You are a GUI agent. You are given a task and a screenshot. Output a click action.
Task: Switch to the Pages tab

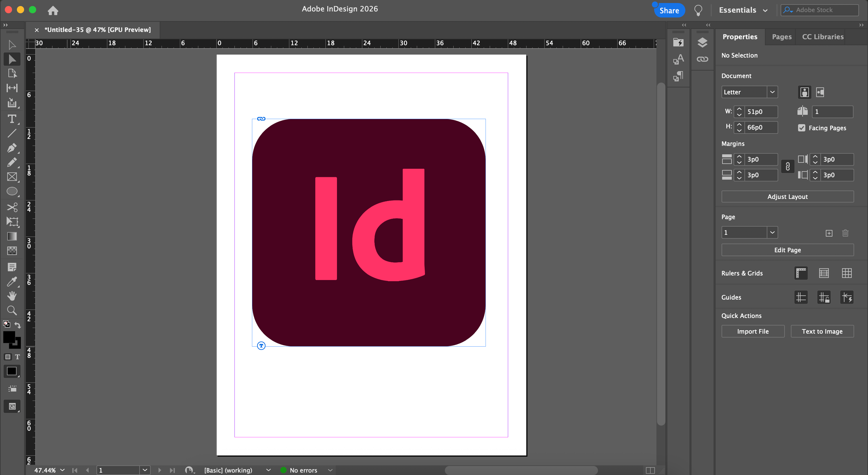point(782,37)
